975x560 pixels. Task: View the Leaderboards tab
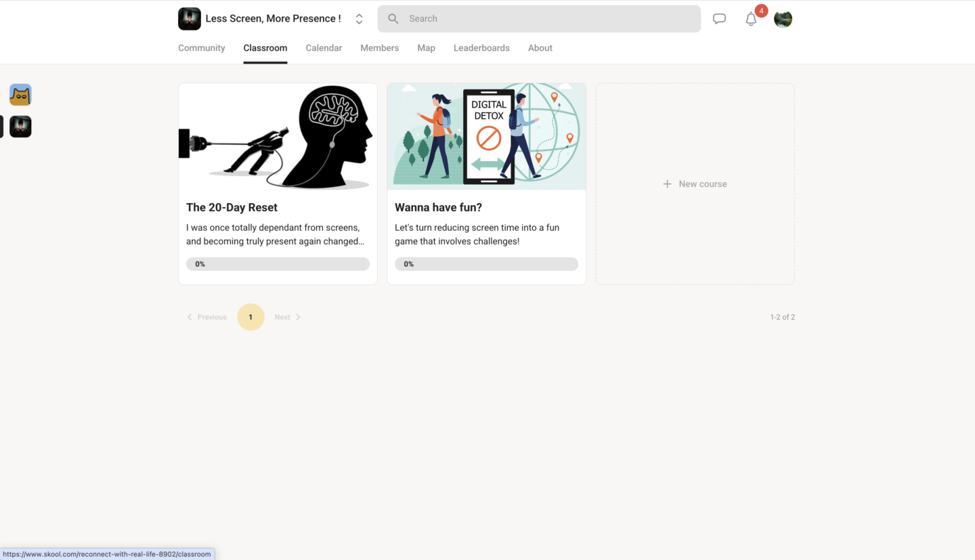pyautogui.click(x=481, y=48)
